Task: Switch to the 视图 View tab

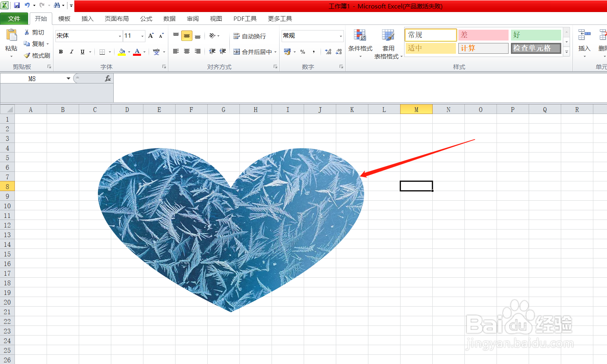Action: [x=216, y=19]
